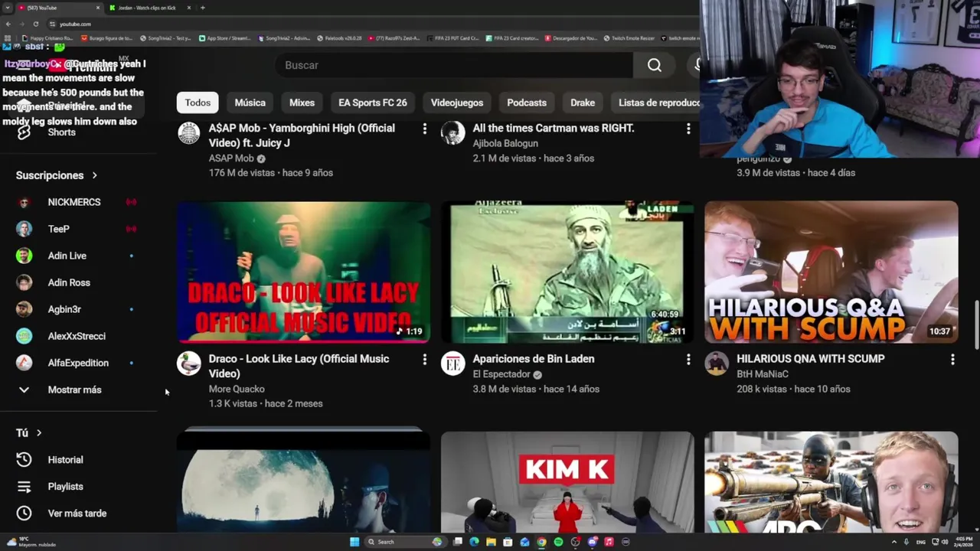Viewport: 980px width, 551px height.
Task: Select the Todos filter chip
Action: click(x=198, y=103)
